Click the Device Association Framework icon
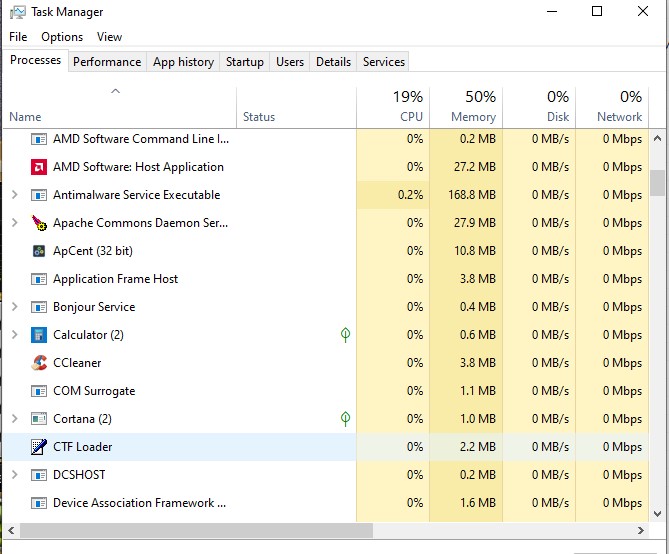This screenshot has height=554, width=669. tap(39, 503)
